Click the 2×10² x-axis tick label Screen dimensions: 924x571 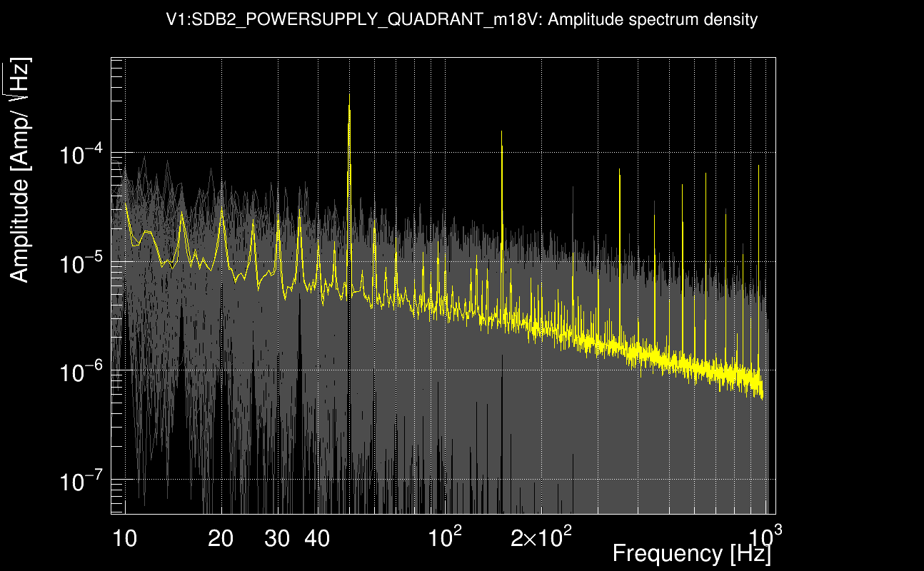tap(540, 537)
